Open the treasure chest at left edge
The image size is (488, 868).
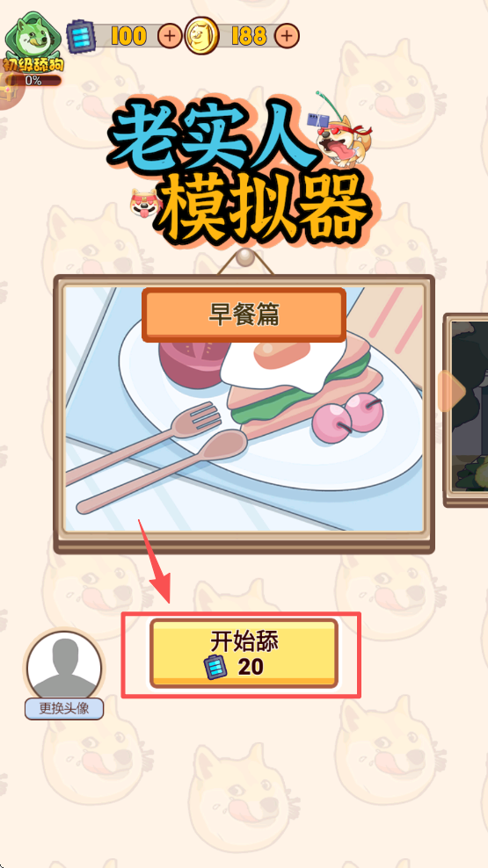pos(9,89)
